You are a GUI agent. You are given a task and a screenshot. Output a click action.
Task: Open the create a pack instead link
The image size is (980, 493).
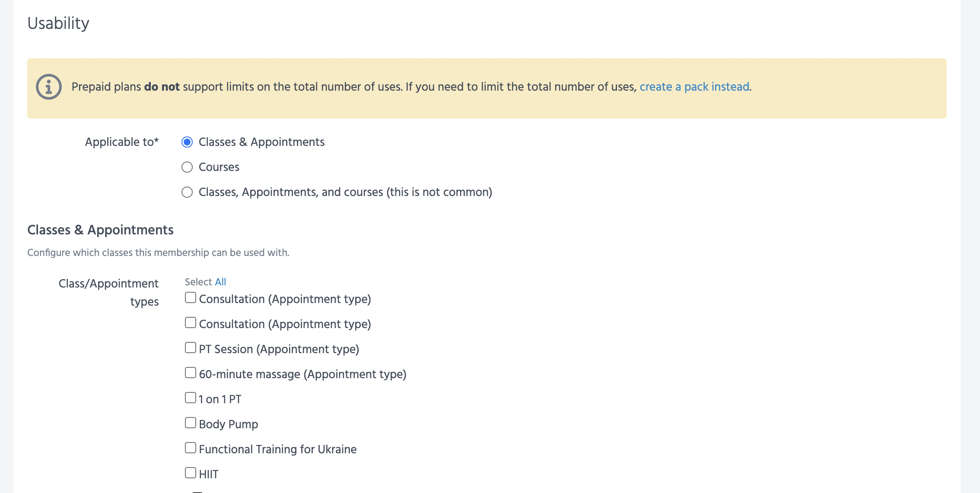pos(694,87)
